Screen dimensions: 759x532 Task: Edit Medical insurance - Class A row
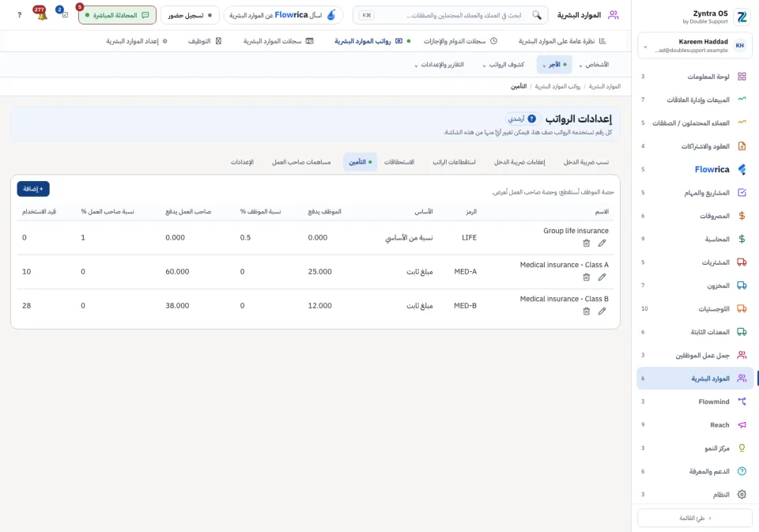602,277
